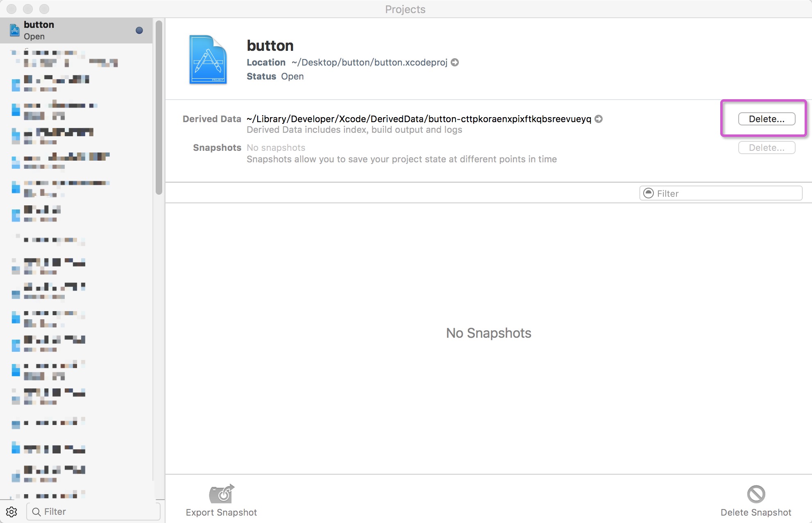Click the button project icon in sidebar

tap(15, 30)
